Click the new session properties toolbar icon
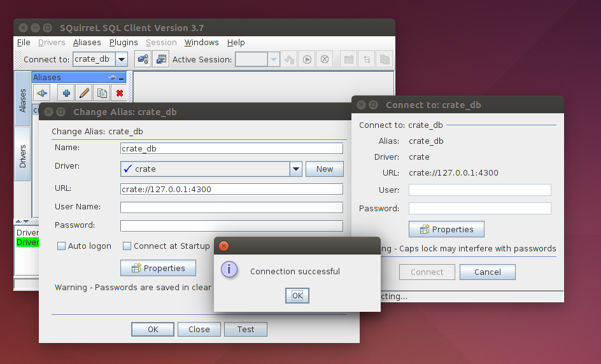The height and width of the screenshot is (364, 601). 161,59
